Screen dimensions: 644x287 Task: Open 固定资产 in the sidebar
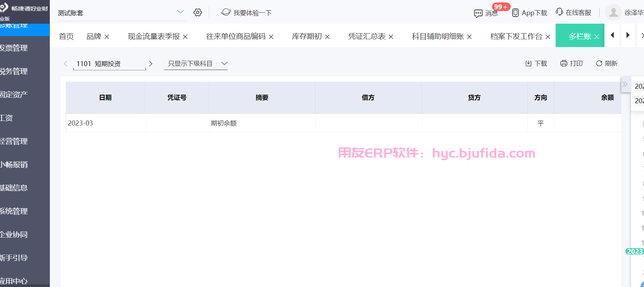(14, 94)
